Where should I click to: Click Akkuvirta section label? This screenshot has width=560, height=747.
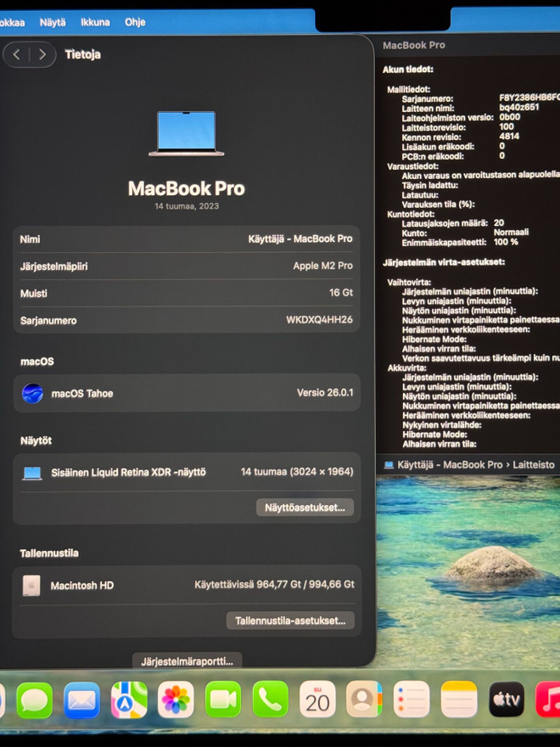(406, 368)
